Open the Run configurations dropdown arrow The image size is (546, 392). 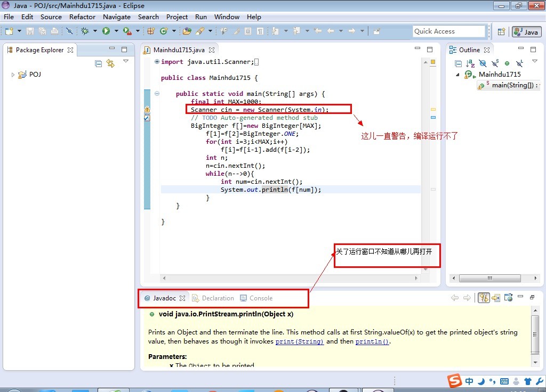coord(116,31)
